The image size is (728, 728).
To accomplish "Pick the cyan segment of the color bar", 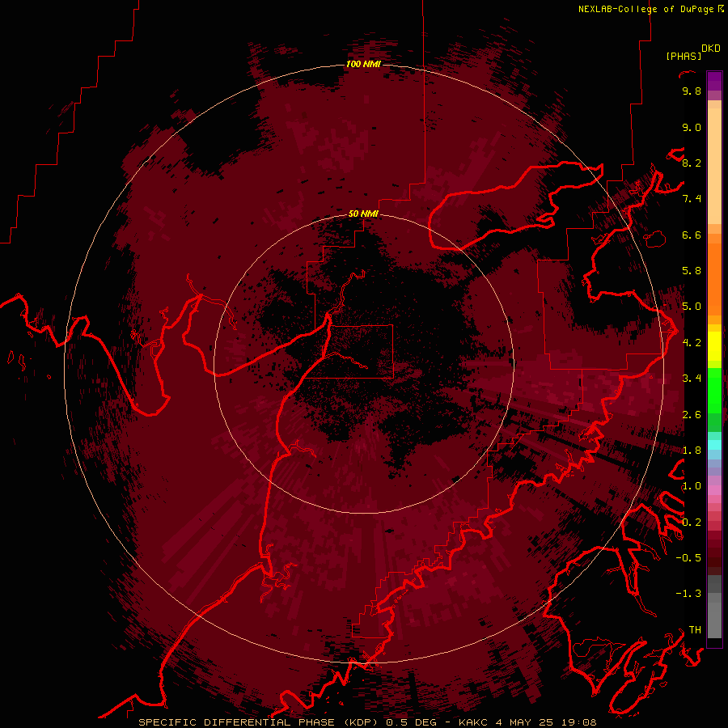I will 714,444.
